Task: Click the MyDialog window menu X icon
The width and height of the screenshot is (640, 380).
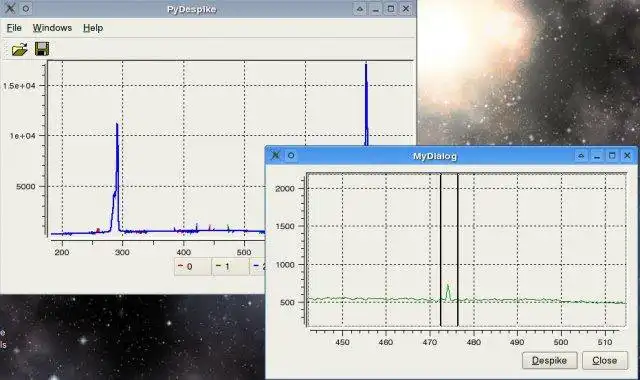Action: [276, 155]
